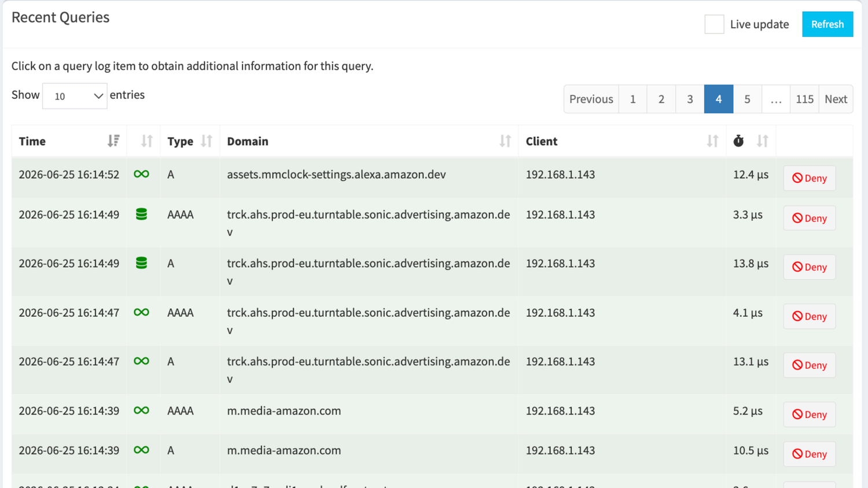The image size is (868, 488).
Task: Click the forwarded status icon for assets.mmclock-settings.alexa.amazon.dev
Action: point(141,174)
